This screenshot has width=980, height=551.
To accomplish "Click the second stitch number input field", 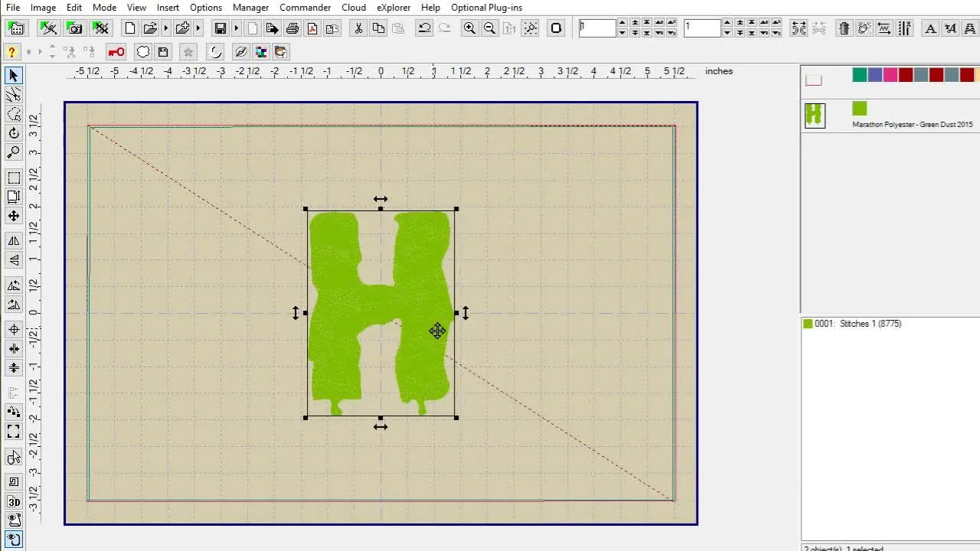I will [x=703, y=28].
